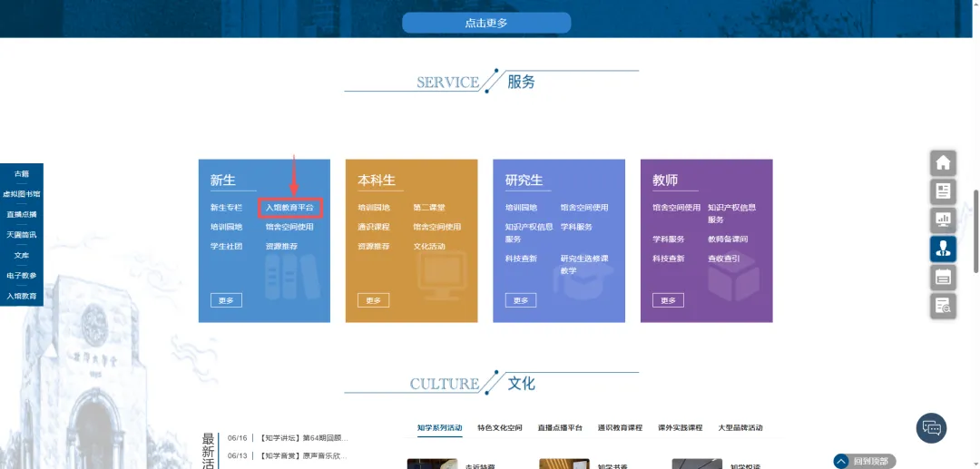Choose 电子教参 from the left side menu
This screenshot has height=469, width=980.
click(x=22, y=276)
